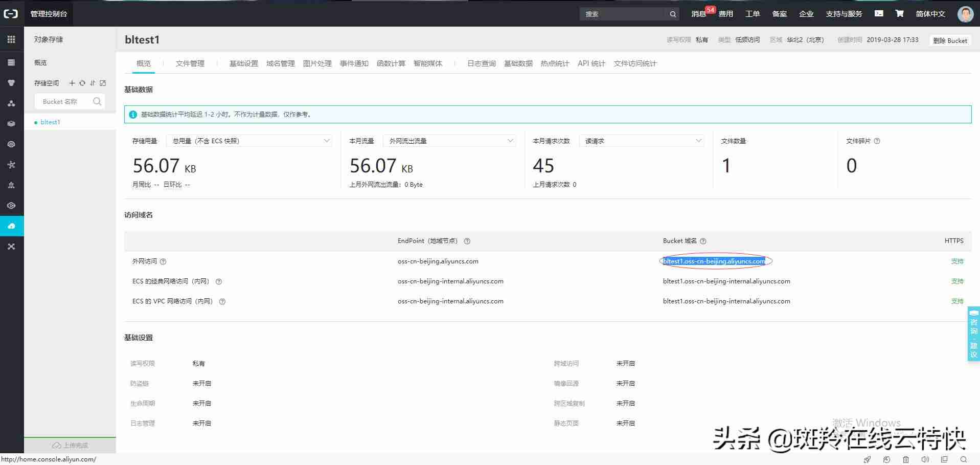Refresh the bucket list
Image resolution: width=980 pixels, height=465 pixels.
82,83
